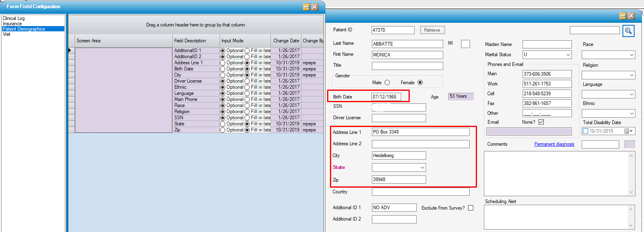644x232 pixels.
Task: Minimize the patient demographics window
Action: coord(622,16)
